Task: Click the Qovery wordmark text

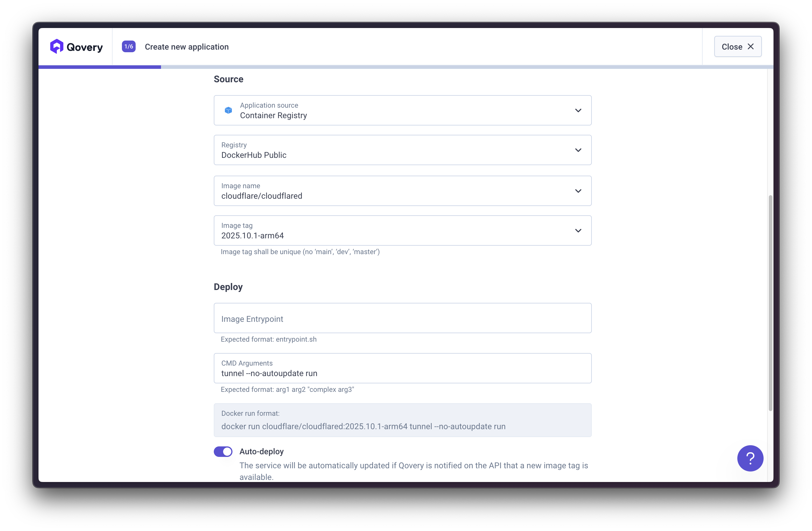Action: click(85, 47)
